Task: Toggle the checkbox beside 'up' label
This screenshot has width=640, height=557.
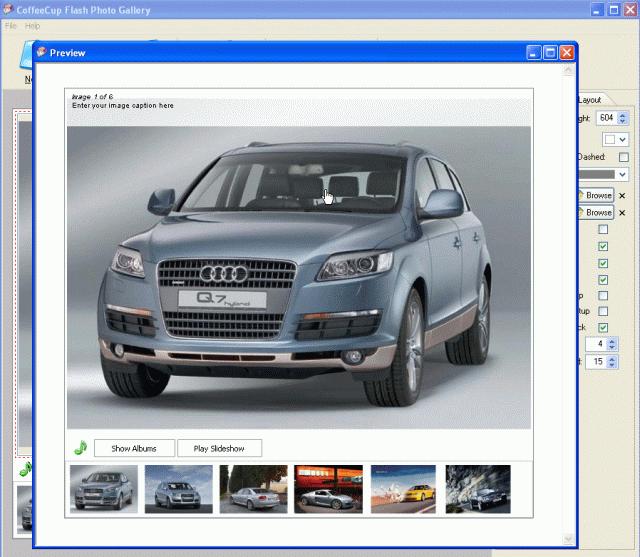Action: click(x=603, y=311)
